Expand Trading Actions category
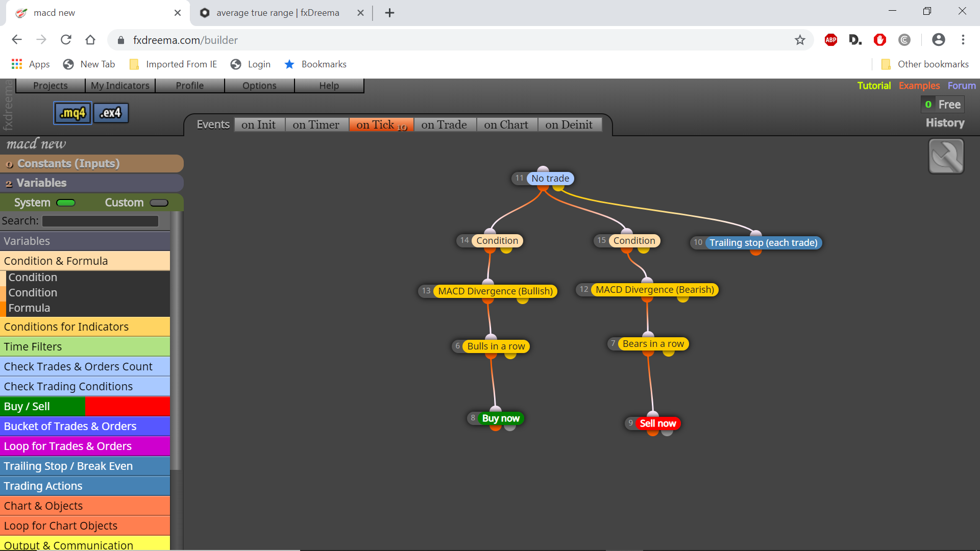The image size is (980, 551). coord(85,486)
